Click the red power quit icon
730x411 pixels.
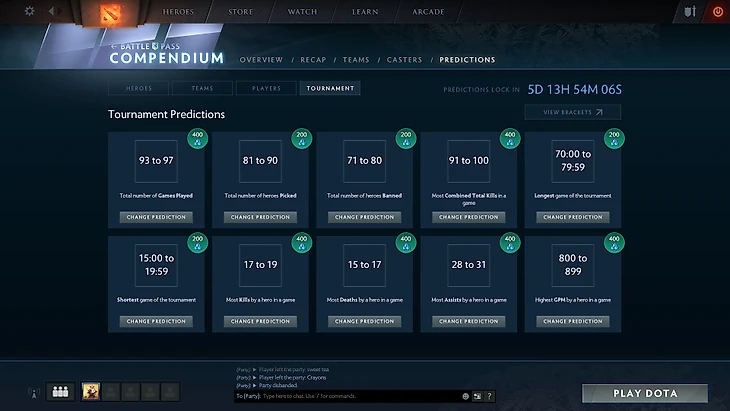(x=717, y=12)
